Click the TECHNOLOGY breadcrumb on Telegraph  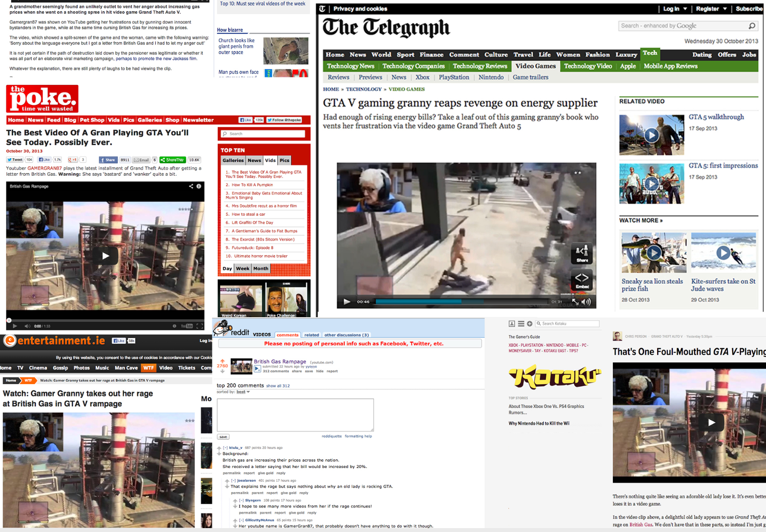coord(363,89)
